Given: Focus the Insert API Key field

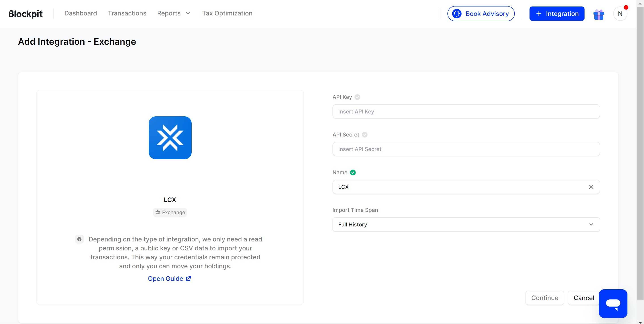Looking at the screenshot, I should pyautogui.click(x=466, y=112).
